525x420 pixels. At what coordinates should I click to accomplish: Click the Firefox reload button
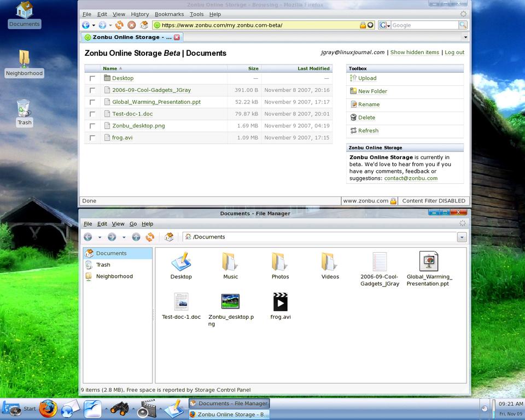pyautogui.click(x=119, y=25)
